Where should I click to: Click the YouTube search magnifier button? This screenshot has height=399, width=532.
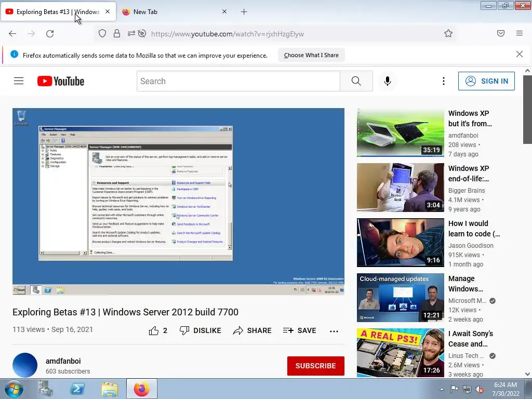[356, 81]
